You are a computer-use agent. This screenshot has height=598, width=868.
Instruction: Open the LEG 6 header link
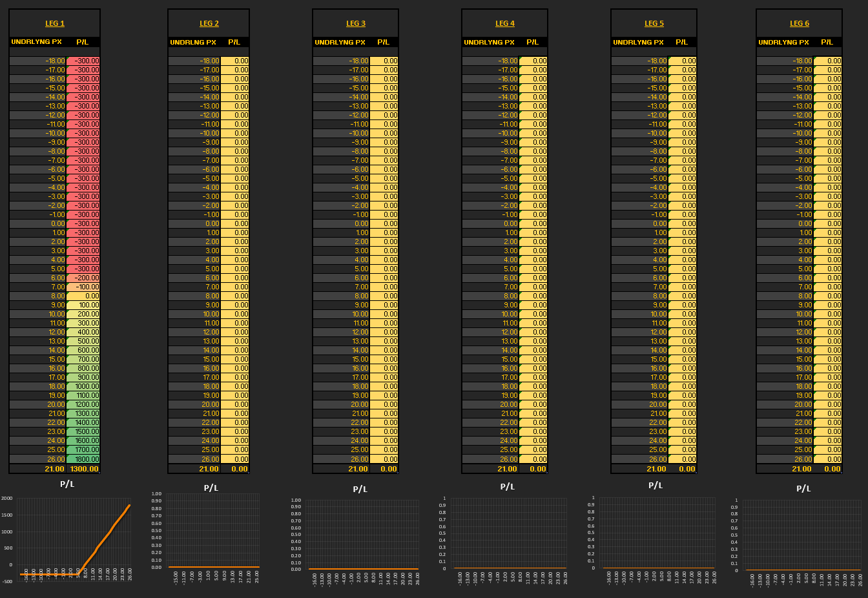tap(800, 23)
